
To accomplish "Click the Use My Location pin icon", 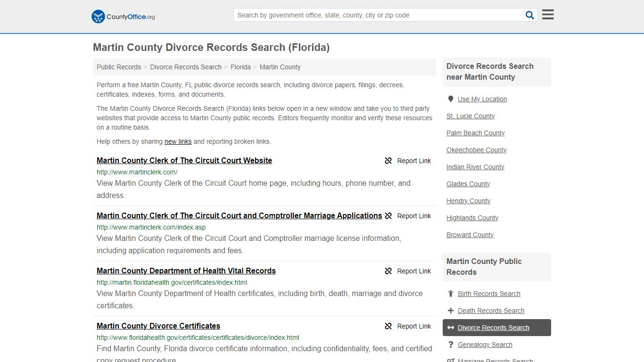I will click(451, 99).
